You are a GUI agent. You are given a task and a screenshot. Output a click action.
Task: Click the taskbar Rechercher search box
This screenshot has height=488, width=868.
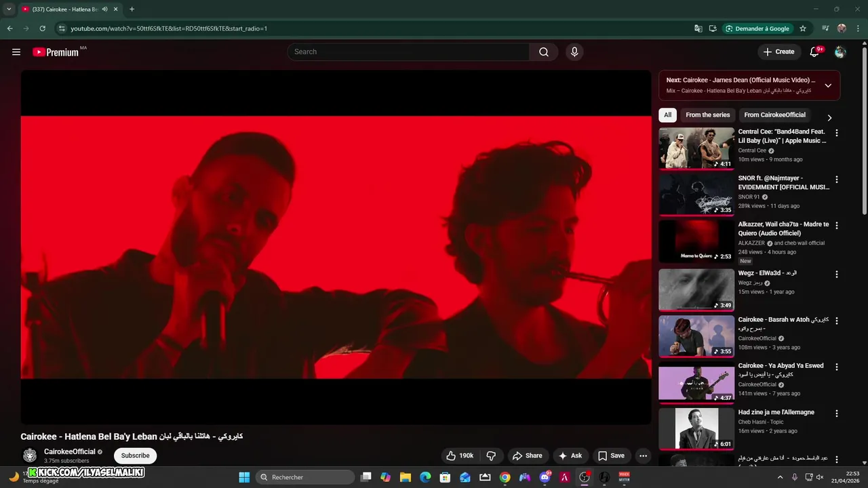[x=305, y=477]
